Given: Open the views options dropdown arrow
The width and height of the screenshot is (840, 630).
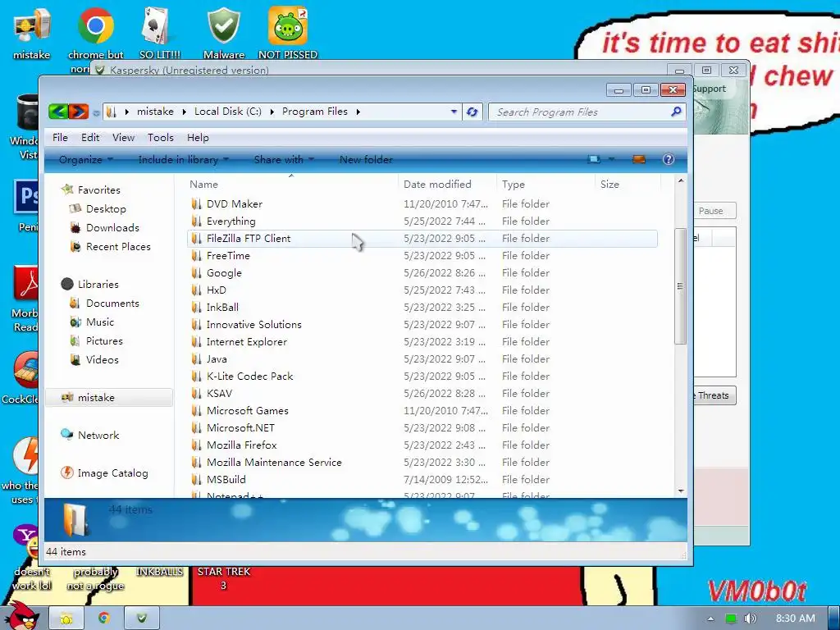Looking at the screenshot, I should click(611, 159).
